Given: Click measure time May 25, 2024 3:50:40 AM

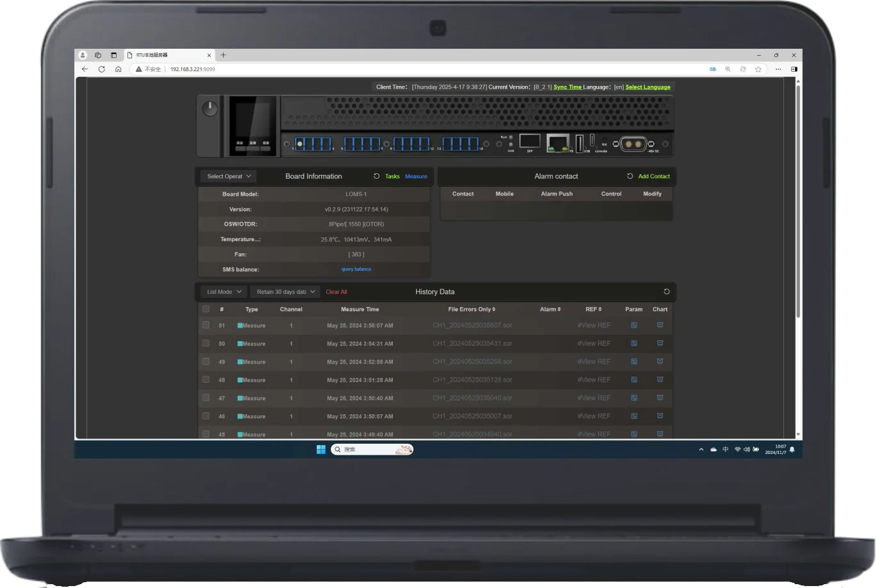Looking at the screenshot, I should pos(360,398).
